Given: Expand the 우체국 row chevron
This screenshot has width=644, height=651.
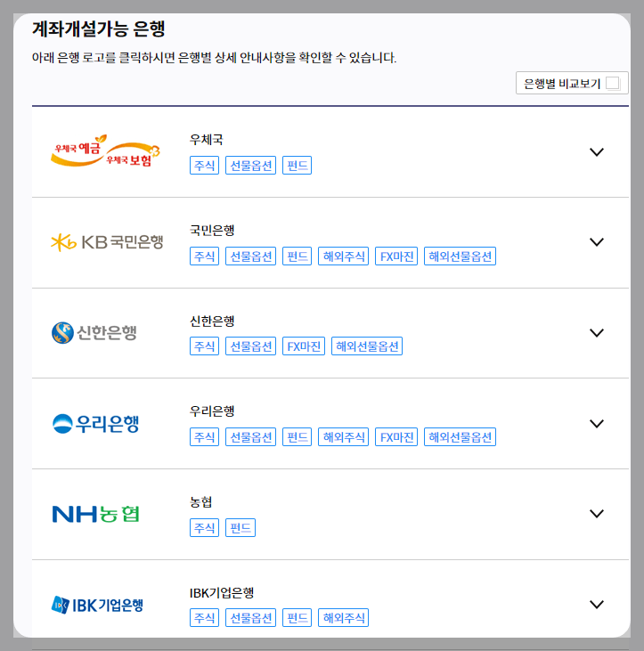Looking at the screenshot, I should click(597, 152).
